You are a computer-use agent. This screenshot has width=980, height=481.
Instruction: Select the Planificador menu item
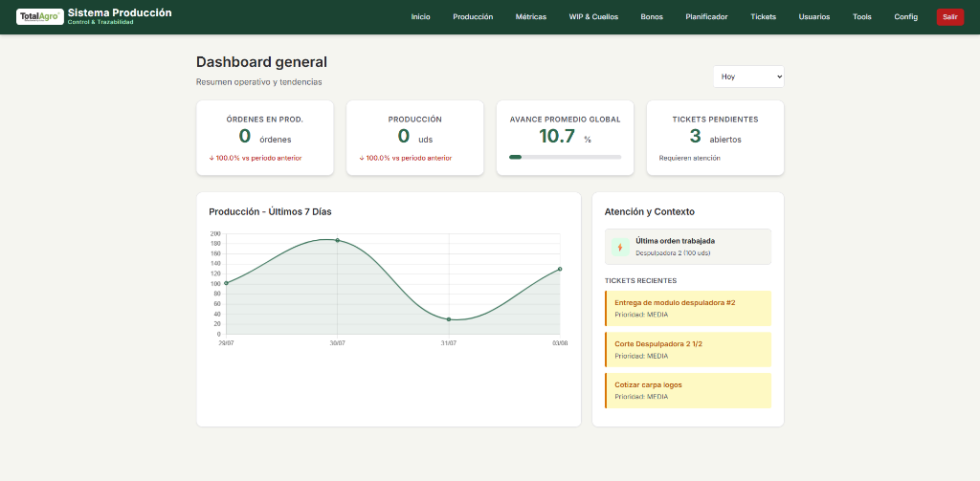pos(706,17)
